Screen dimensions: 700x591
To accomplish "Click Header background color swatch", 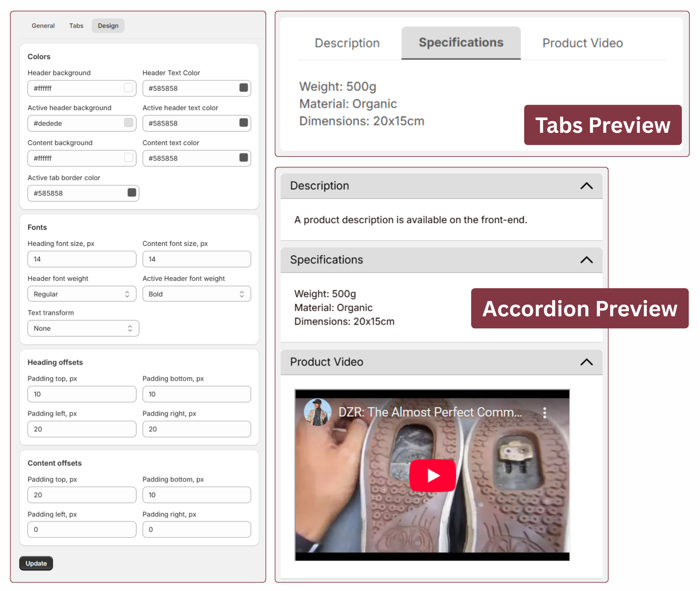I will (x=128, y=88).
